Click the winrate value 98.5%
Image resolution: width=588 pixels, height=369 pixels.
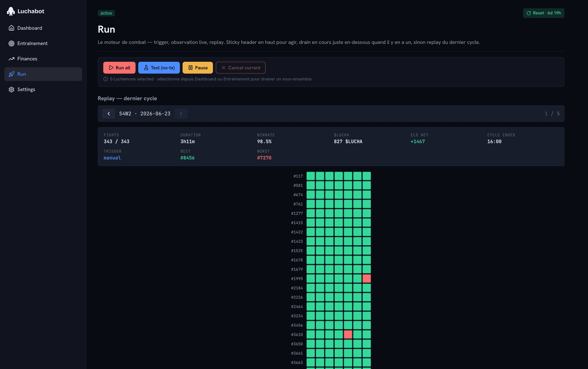point(264,141)
